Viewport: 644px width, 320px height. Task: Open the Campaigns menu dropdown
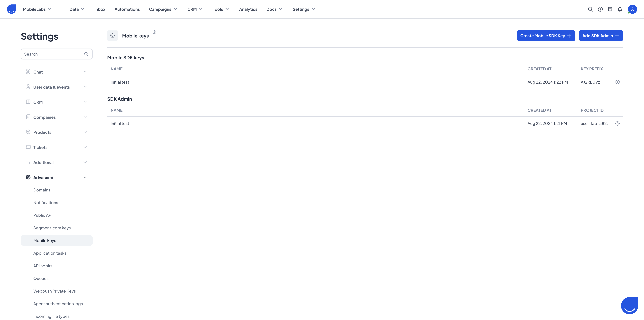tap(163, 9)
